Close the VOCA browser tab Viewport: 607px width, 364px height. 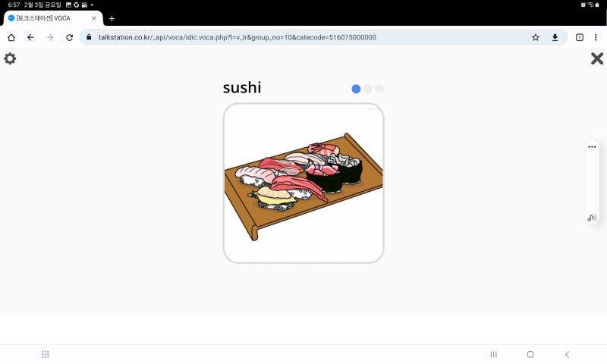pos(93,18)
